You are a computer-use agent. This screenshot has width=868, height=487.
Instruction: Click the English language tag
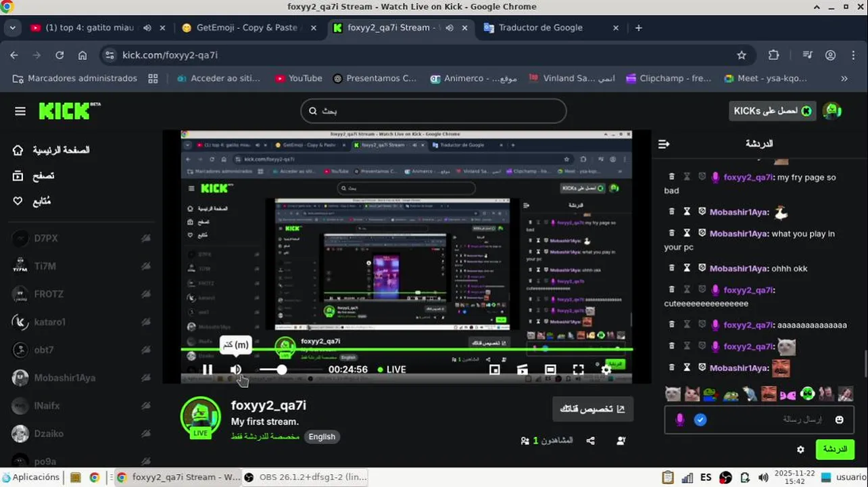point(322,436)
